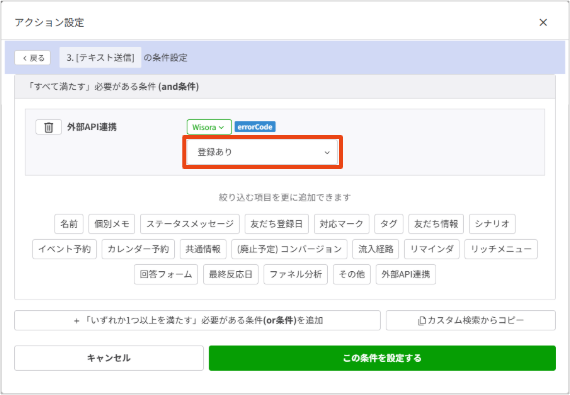The image size is (570, 395).
Task: Add the イベント予約 filter item
Action: [x=64, y=249]
